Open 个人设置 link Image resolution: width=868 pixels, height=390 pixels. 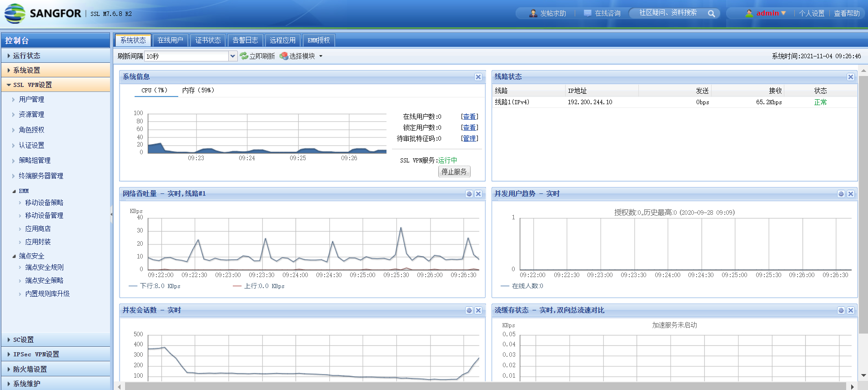(x=812, y=14)
